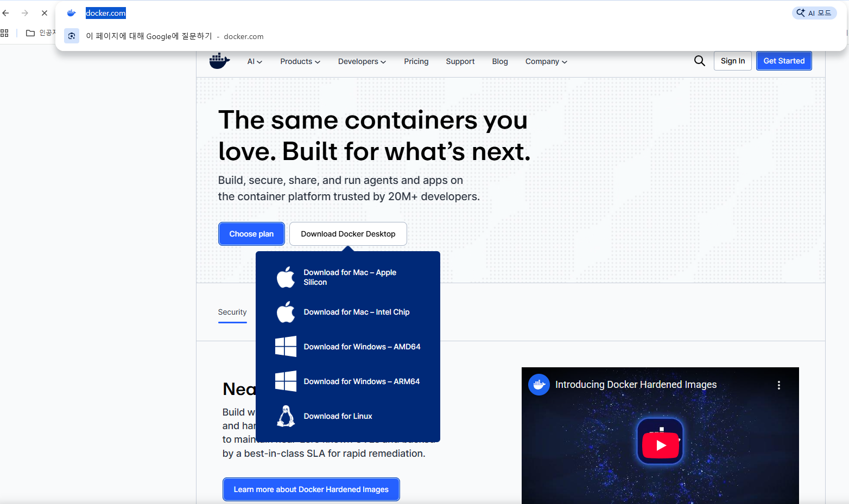Expand the Products dropdown menu
The width and height of the screenshot is (849, 504).
click(x=300, y=61)
